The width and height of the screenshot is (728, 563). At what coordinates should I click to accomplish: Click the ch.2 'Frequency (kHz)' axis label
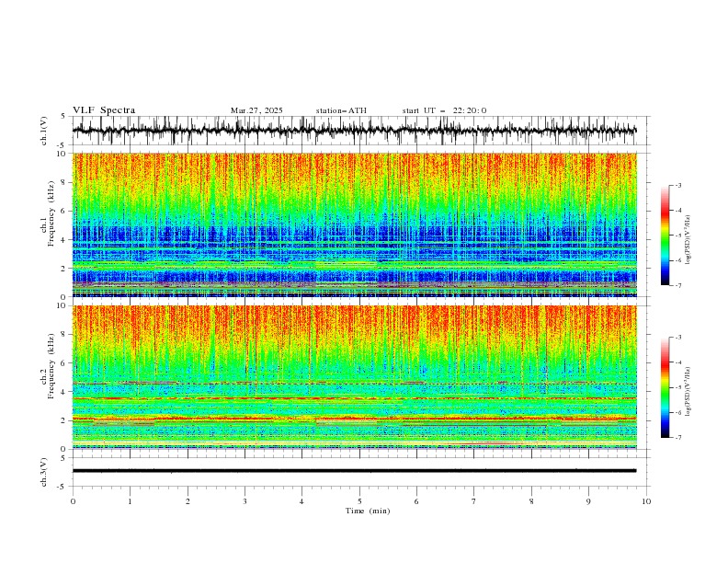[51, 366]
